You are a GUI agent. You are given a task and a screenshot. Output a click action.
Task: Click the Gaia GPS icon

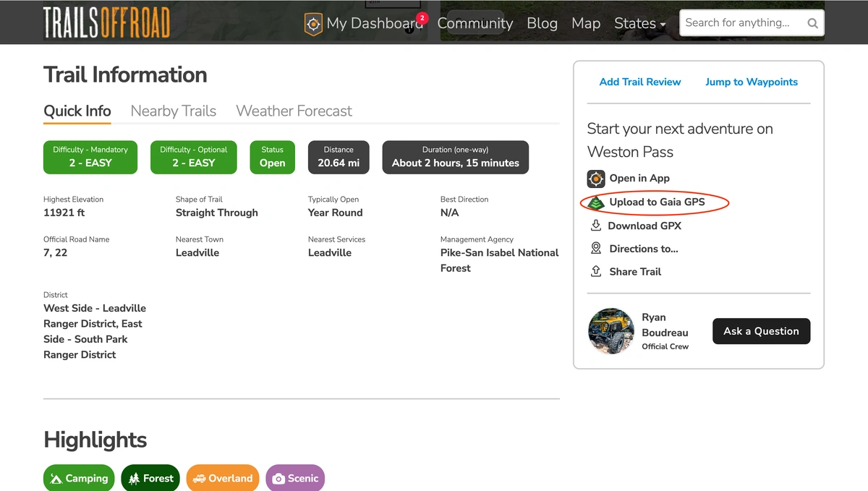(x=596, y=202)
